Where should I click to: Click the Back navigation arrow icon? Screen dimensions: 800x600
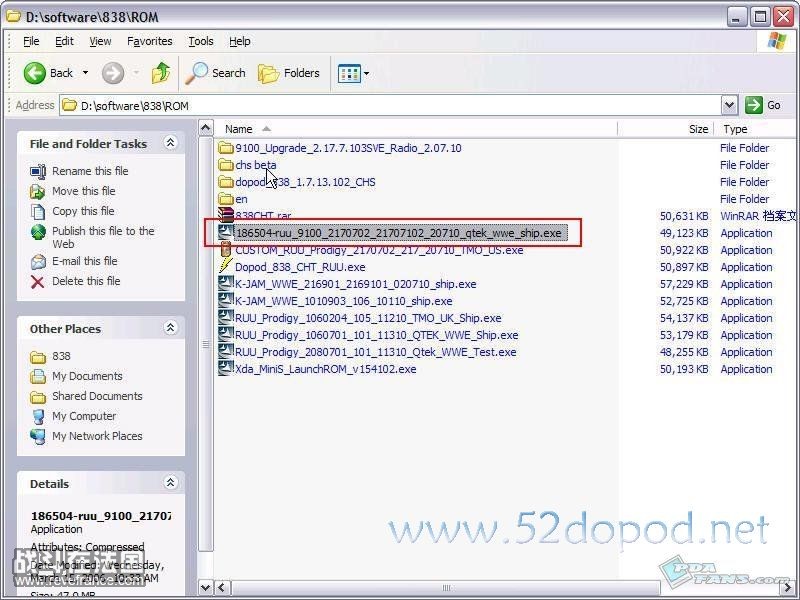[35, 73]
